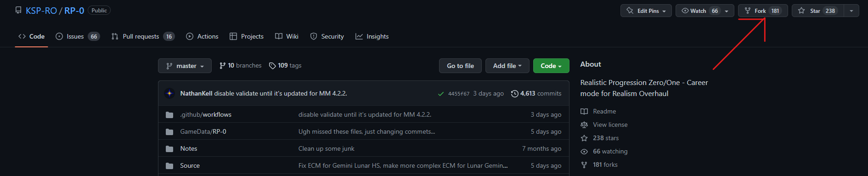
Task: Click the Go to file button
Action: [x=460, y=66]
